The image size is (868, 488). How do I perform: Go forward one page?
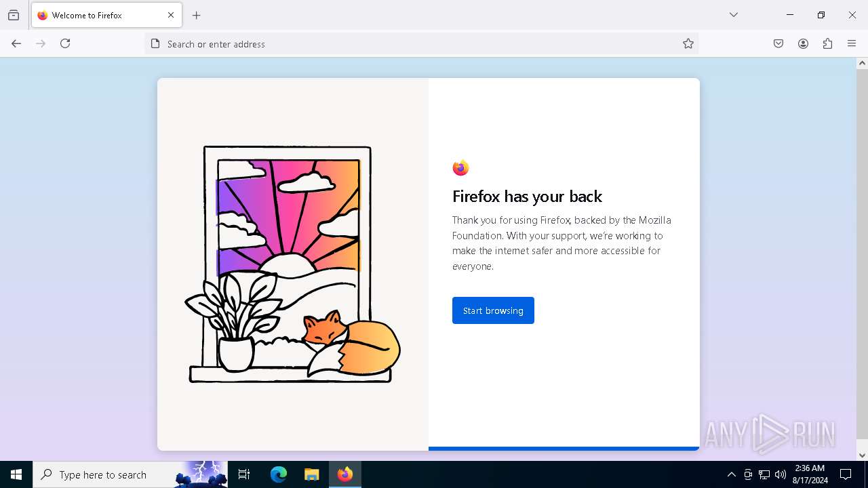(41, 43)
